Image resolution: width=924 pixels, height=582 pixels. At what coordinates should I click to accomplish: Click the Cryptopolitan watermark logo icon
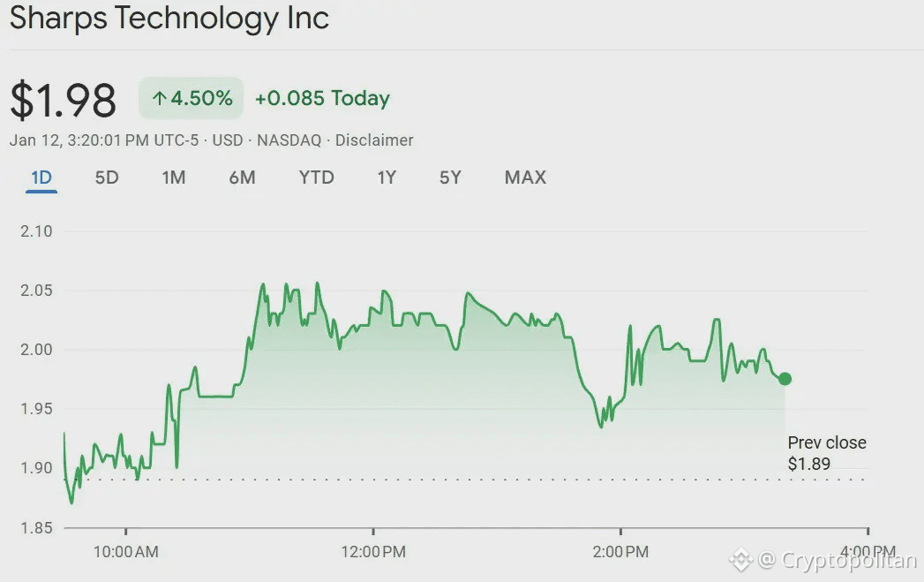740,559
